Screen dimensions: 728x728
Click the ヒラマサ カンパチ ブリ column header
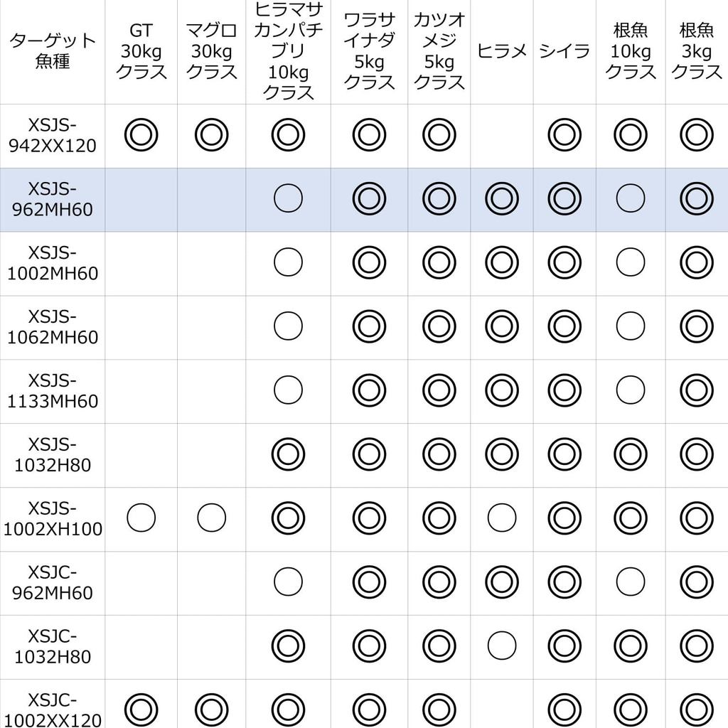point(288,50)
